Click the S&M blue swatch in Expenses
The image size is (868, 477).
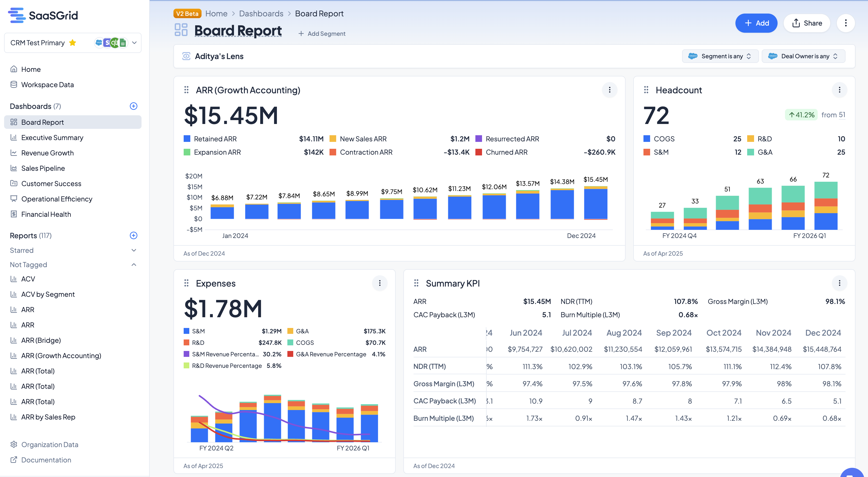tap(186, 331)
